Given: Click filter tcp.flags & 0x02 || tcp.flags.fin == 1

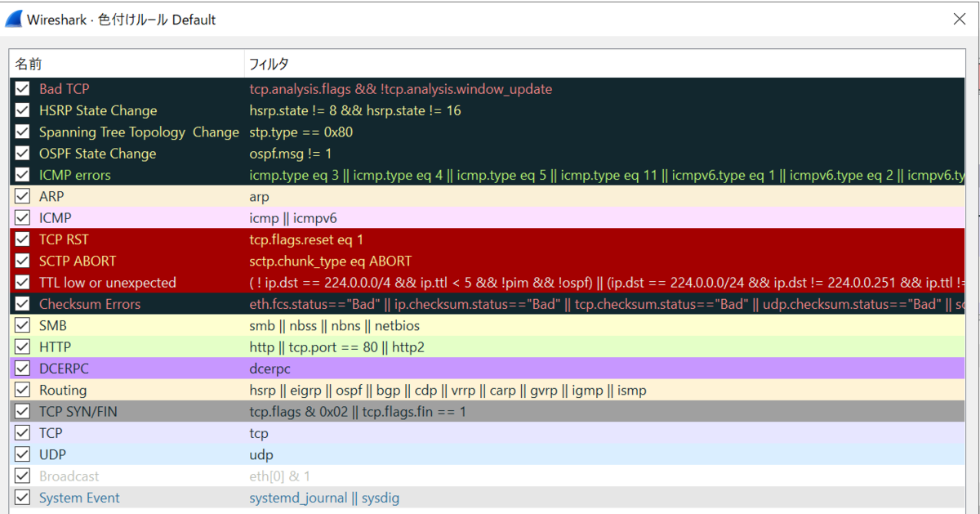Looking at the screenshot, I should point(358,412).
